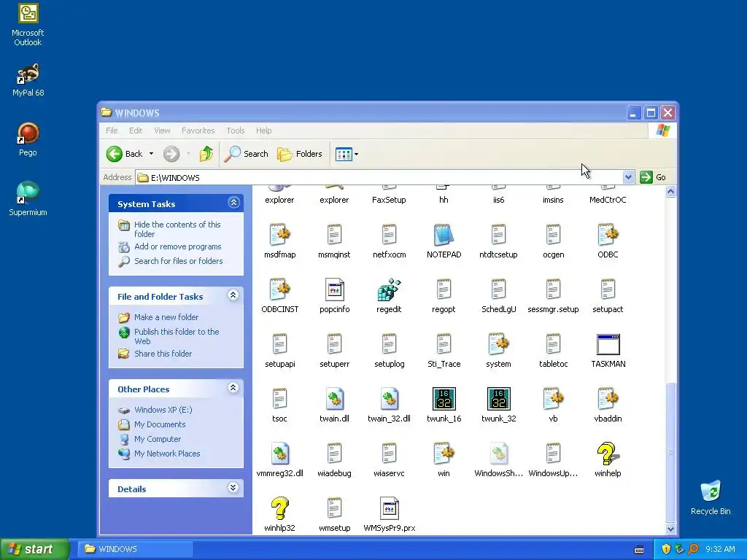The width and height of the screenshot is (747, 560).
Task: Open the File menu
Action: [112, 131]
